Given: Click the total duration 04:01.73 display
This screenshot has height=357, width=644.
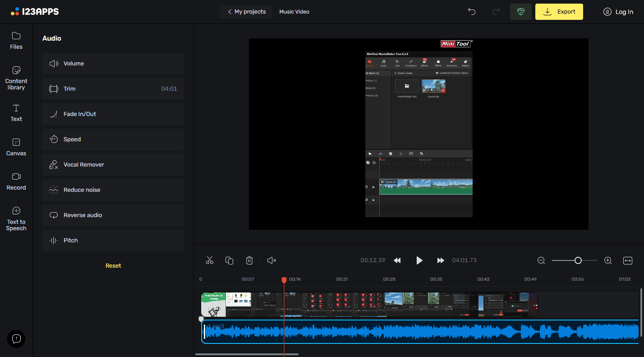Looking at the screenshot, I should coord(465,260).
